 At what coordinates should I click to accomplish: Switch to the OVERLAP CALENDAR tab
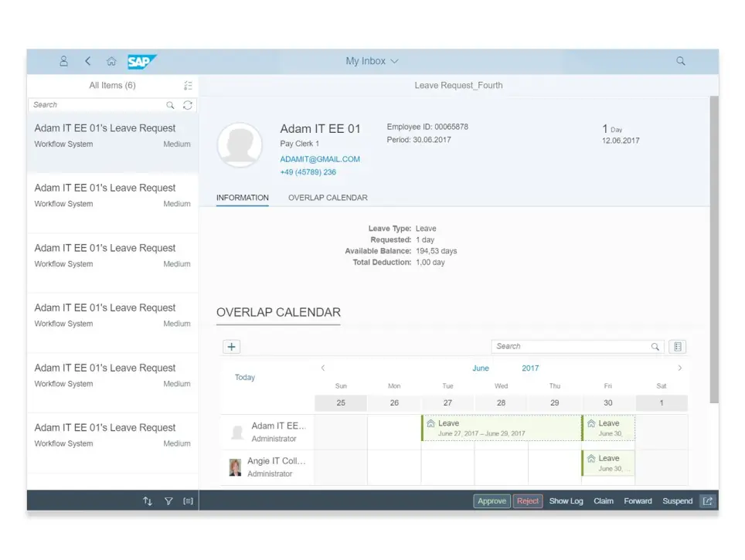point(328,198)
